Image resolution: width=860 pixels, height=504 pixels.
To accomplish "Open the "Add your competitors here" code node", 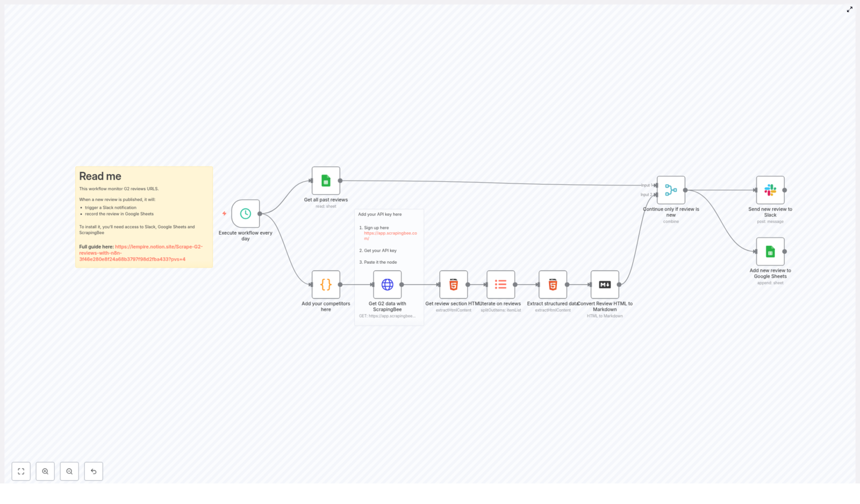I will tap(325, 285).
